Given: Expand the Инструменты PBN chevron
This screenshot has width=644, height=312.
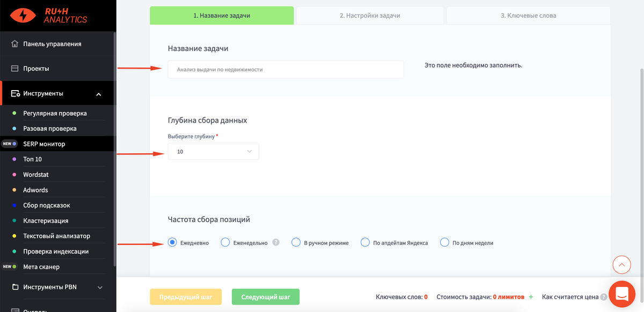Looking at the screenshot, I should [x=100, y=287].
